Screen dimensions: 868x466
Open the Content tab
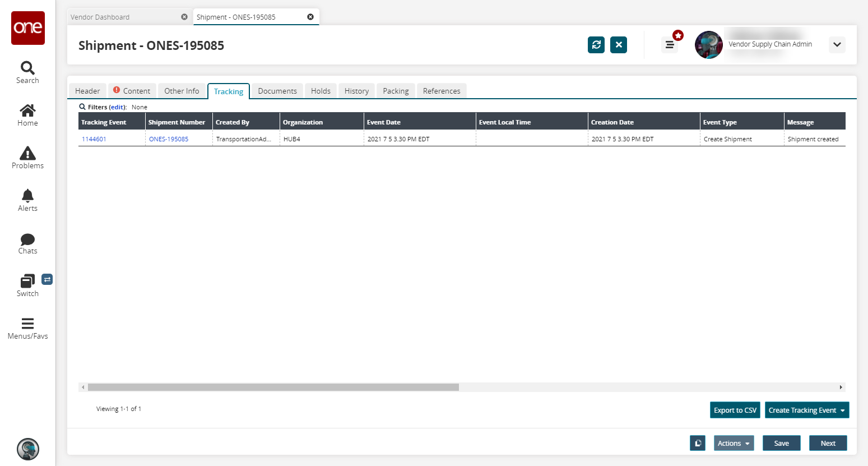coord(132,91)
